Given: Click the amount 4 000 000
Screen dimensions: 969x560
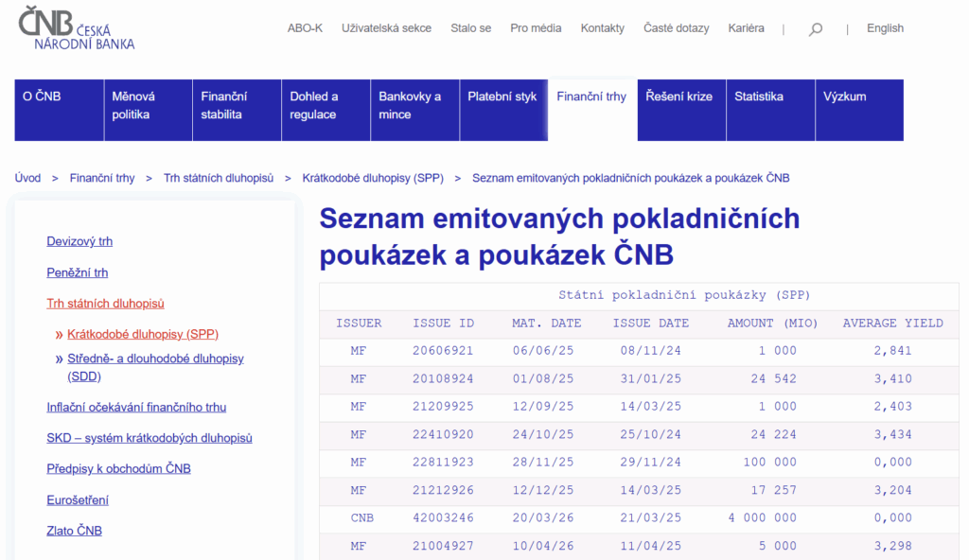Looking at the screenshot, I should pyautogui.click(x=762, y=518).
